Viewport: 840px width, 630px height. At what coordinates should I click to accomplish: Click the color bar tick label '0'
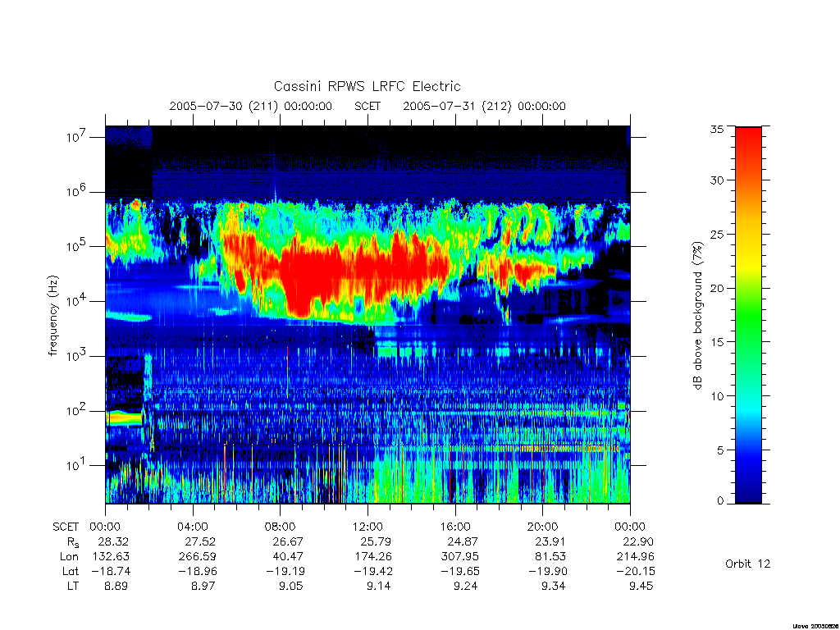click(719, 501)
